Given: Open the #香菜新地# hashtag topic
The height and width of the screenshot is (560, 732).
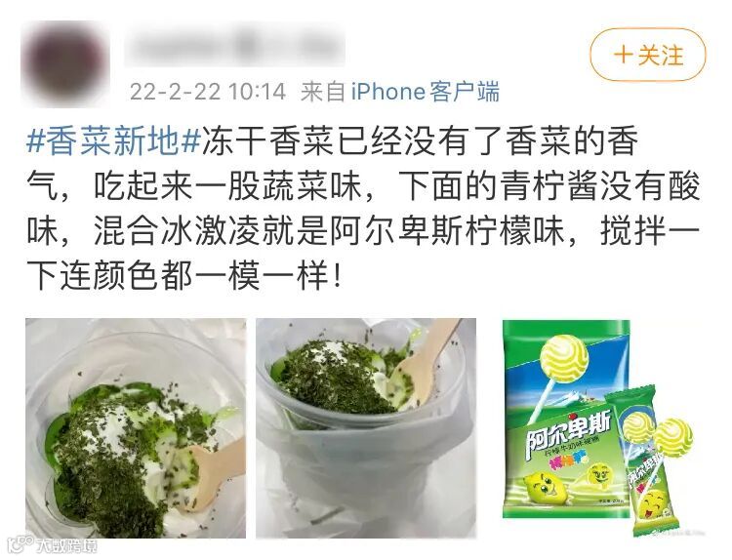Looking at the screenshot, I should 114,141.
